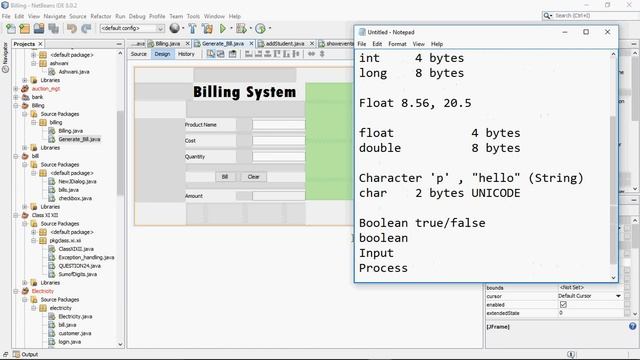The width and height of the screenshot is (640, 360).
Task: Click the Notepad vertical scrollbar thumb
Action: point(613,190)
